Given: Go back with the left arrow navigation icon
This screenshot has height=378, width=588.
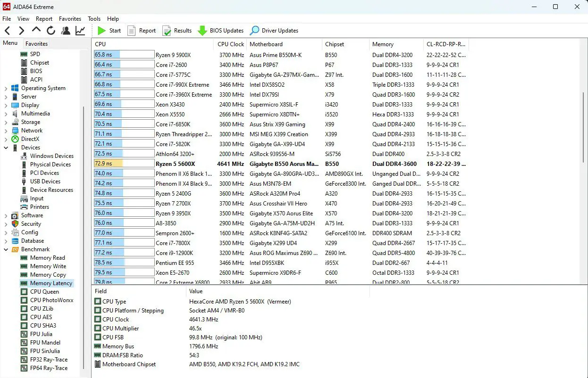Looking at the screenshot, I should (8, 31).
